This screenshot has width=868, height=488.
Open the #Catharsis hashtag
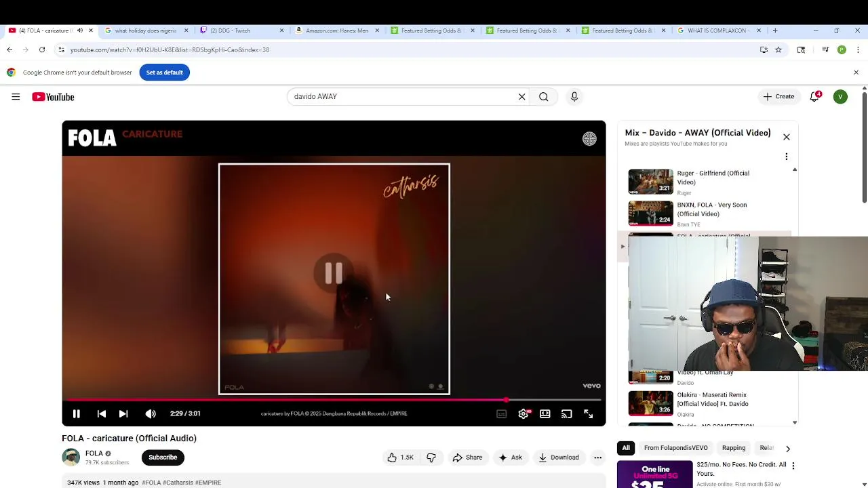coord(178,483)
